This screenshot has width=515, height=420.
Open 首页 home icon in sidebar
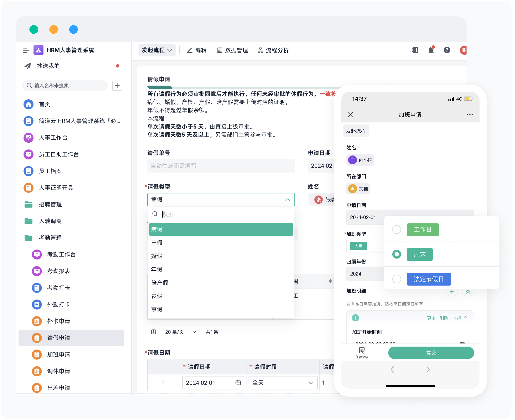pyautogui.click(x=28, y=104)
